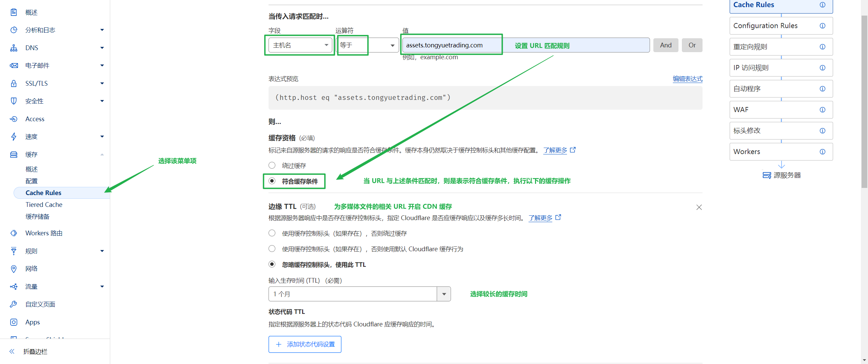The image size is (868, 364).
Task: Expand the 规则 sidebar section
Action: click(x=102, y=251)
